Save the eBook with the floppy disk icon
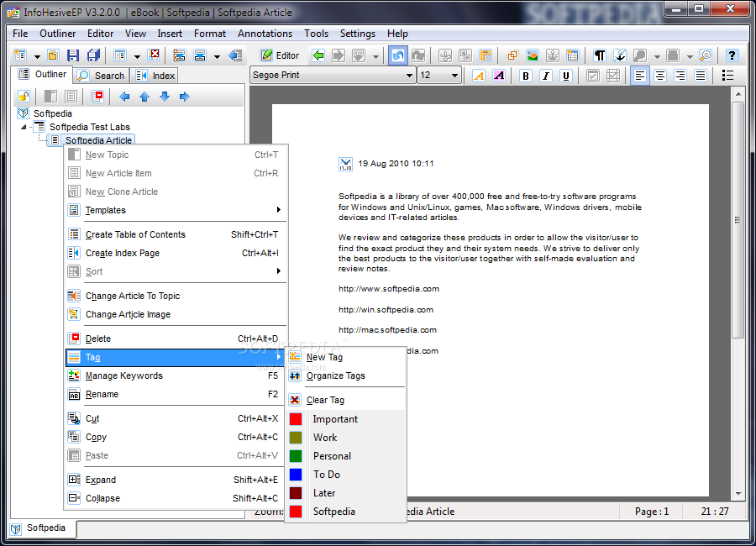756x546 pixels. [73, 55]
